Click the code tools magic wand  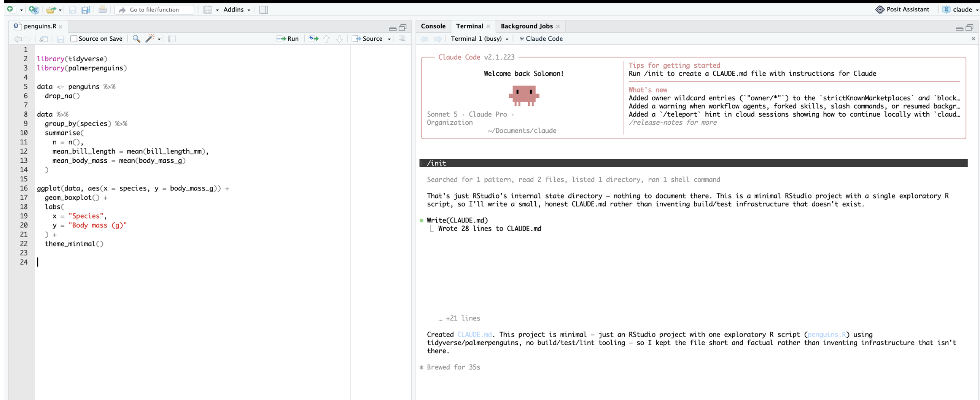pos(150,38)
